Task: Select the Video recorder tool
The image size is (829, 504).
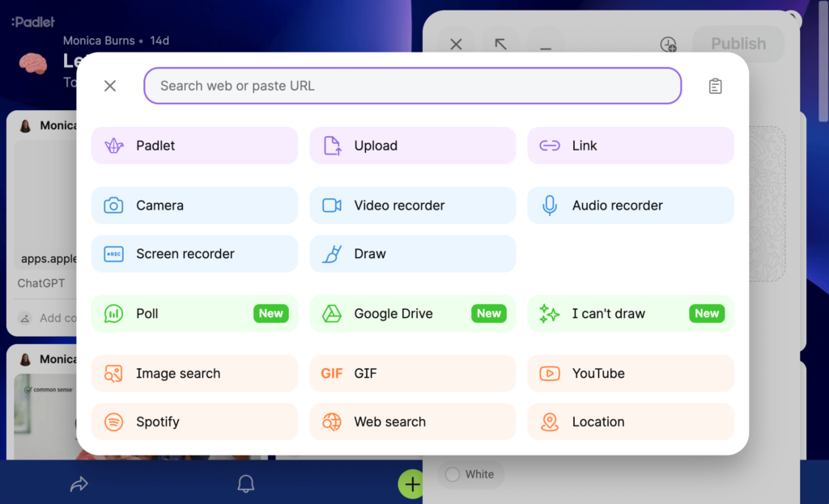Action: [x=412, y=205]
